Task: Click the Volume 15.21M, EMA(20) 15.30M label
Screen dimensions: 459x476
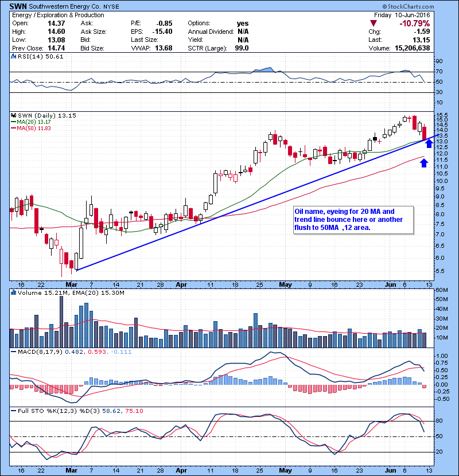Action: [71, 293]
